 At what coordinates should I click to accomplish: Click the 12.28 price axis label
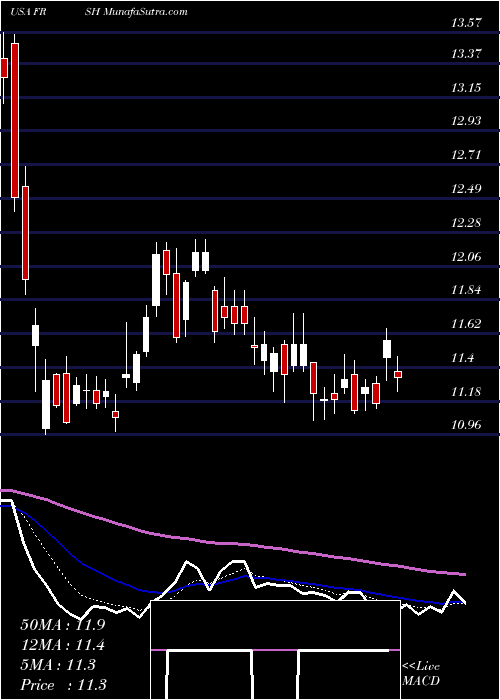pyautogui.click(x=467, y=222)
